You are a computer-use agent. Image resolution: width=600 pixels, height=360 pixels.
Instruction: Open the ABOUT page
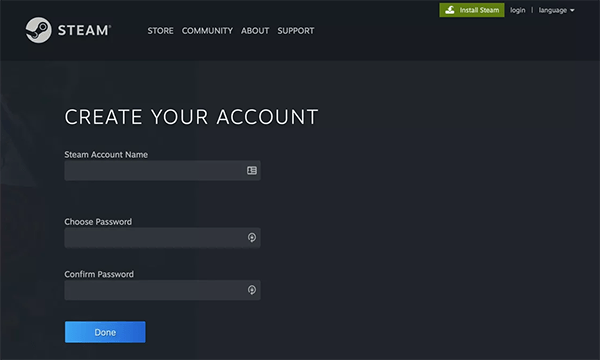(255, 31)
